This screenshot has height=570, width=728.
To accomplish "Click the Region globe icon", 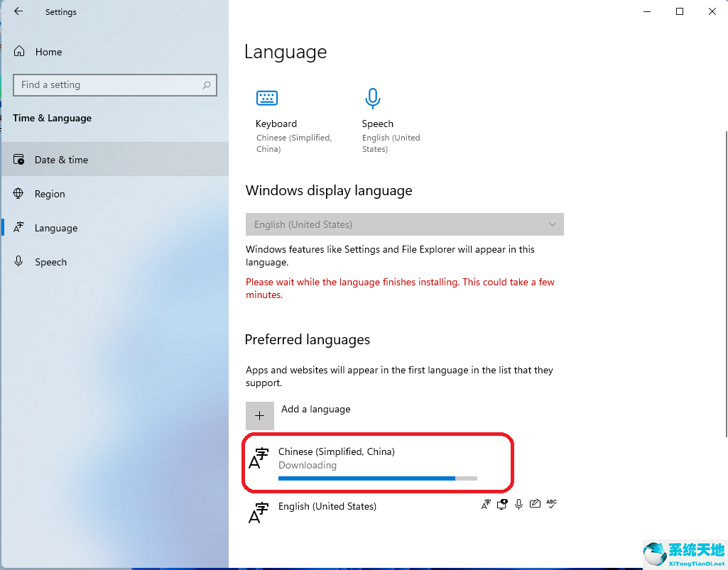I will pyautogui.click(x=18, y=194).
